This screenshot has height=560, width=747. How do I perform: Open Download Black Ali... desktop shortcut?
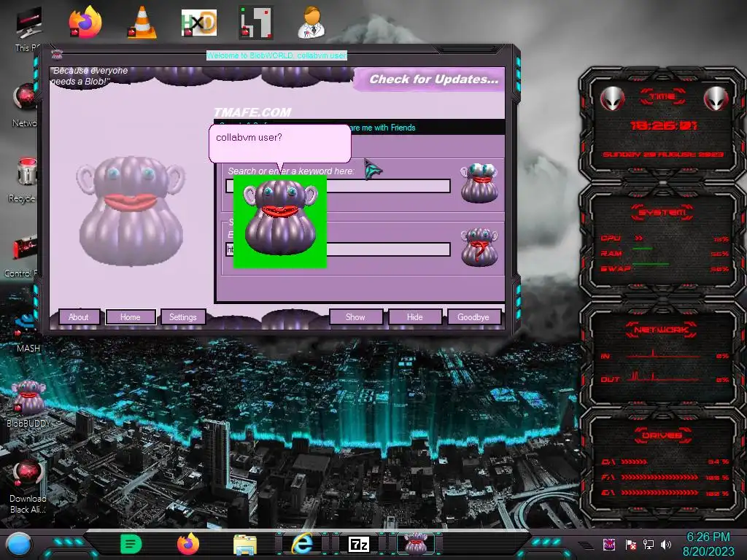(x=27, y=486)
